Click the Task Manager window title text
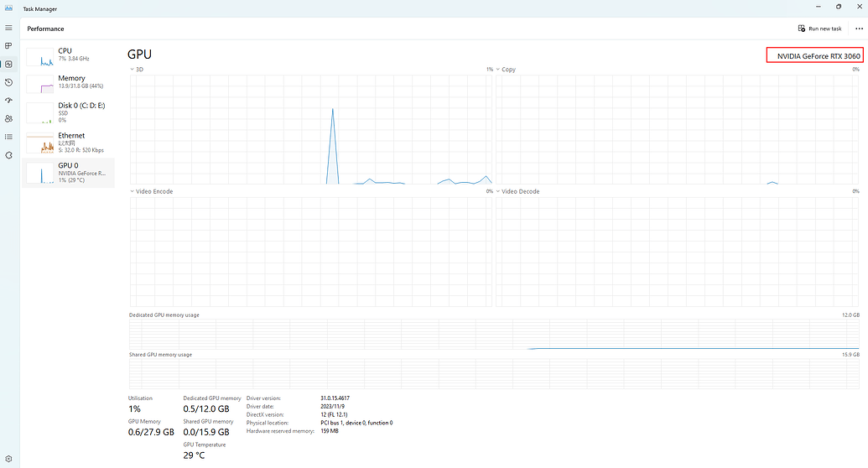 (40, 9)
